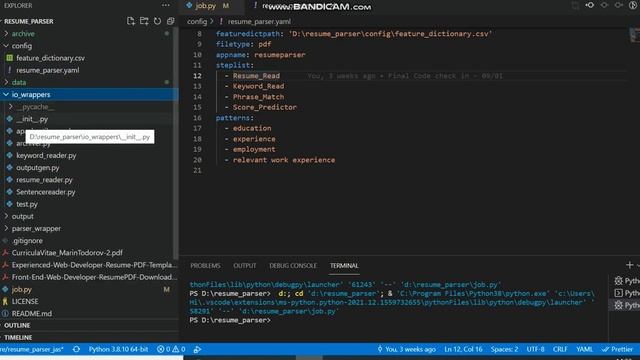This screenshot has width=640, height=360.
Task: Open errors and warnings count in status bar
Action: [171, 349]
